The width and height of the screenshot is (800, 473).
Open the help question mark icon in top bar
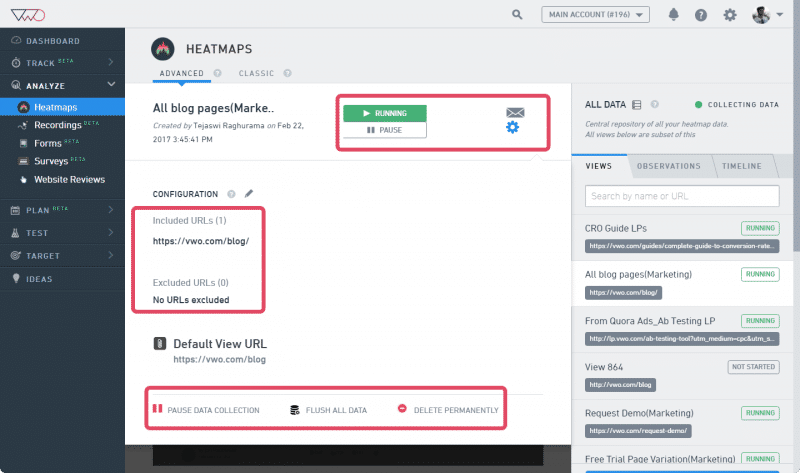pos(701,15)
